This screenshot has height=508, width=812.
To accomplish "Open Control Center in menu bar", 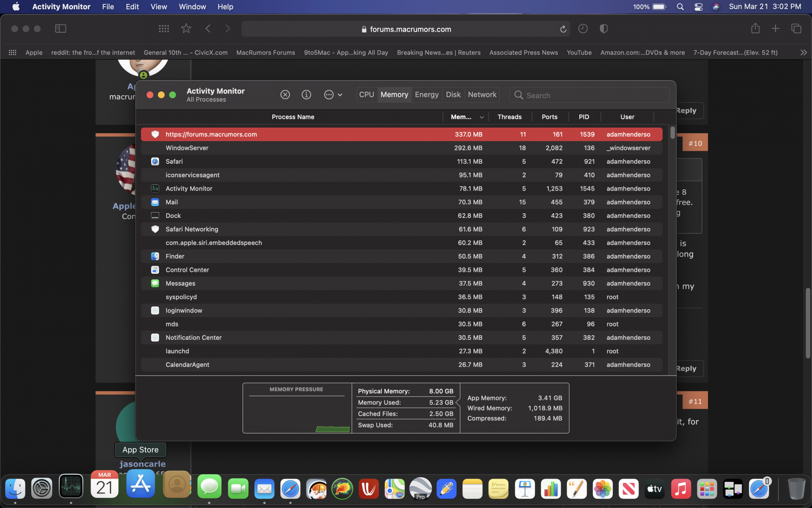I will click(x=698, y=7).
